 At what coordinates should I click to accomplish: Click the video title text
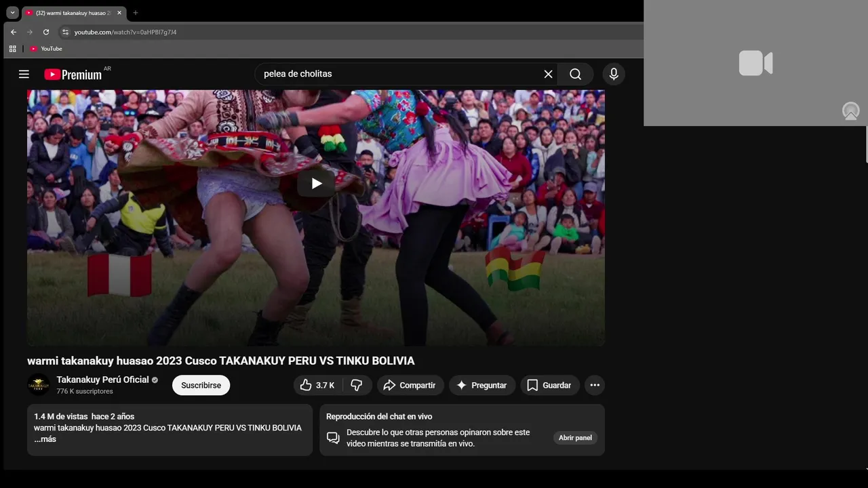click(221, 361)
